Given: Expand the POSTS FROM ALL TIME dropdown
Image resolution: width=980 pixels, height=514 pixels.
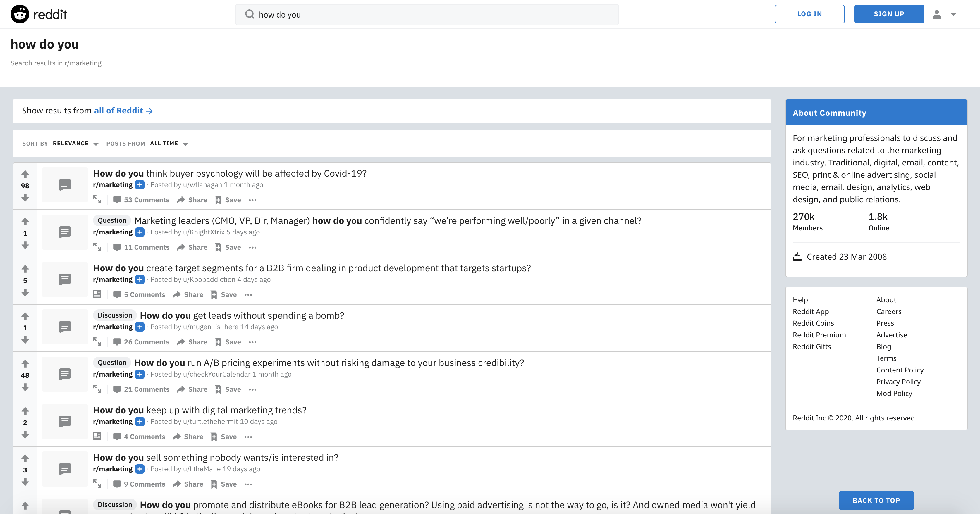Looking at the screenshot, I should (185, 143).
